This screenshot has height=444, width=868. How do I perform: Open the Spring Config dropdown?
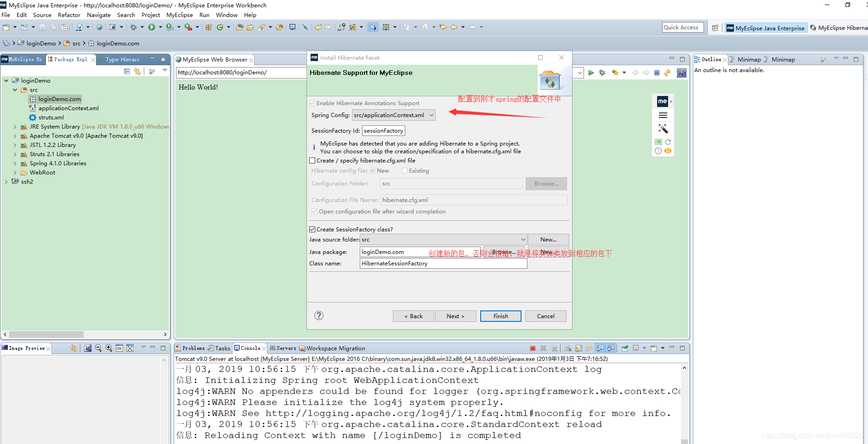click(x=394, y=115)
